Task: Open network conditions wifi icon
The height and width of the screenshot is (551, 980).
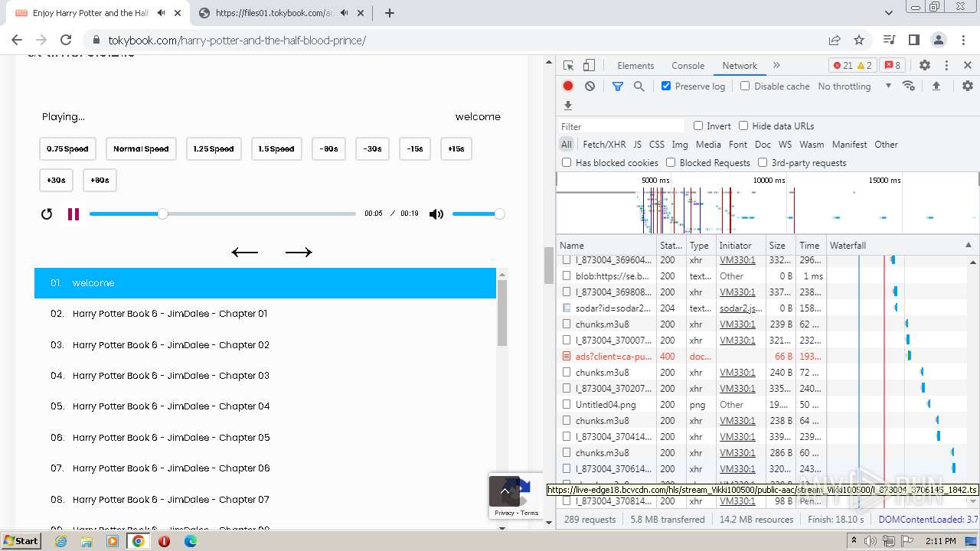Action: click(x=909, y=86)
